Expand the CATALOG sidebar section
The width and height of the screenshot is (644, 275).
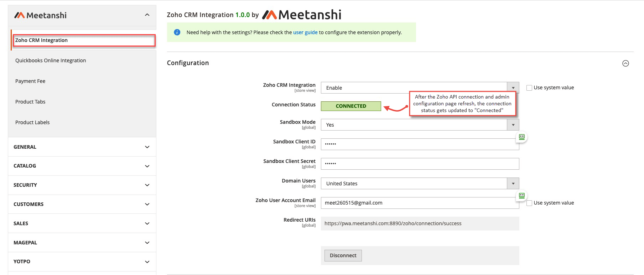pyautogui.click(x=82, y=166)
